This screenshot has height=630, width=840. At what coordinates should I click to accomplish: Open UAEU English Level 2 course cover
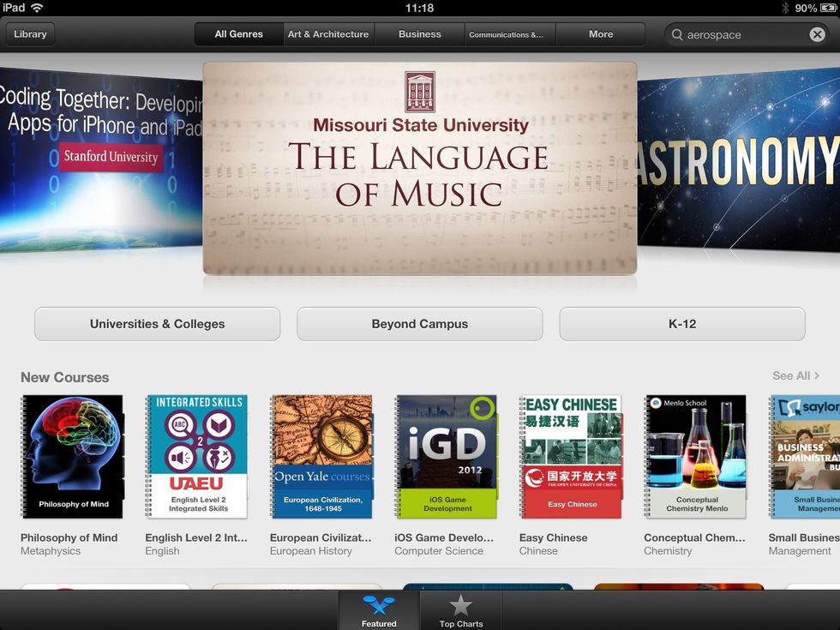pos(196,456)
